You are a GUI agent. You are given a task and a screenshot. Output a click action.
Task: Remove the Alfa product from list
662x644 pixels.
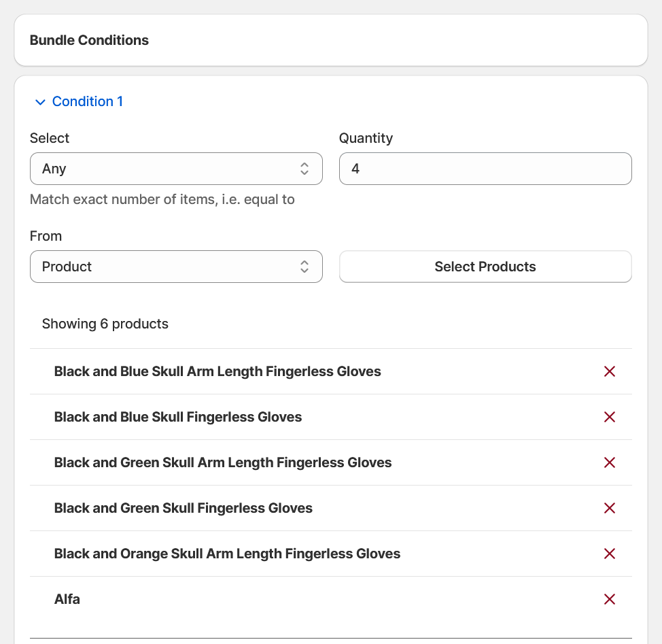[610, 599]
